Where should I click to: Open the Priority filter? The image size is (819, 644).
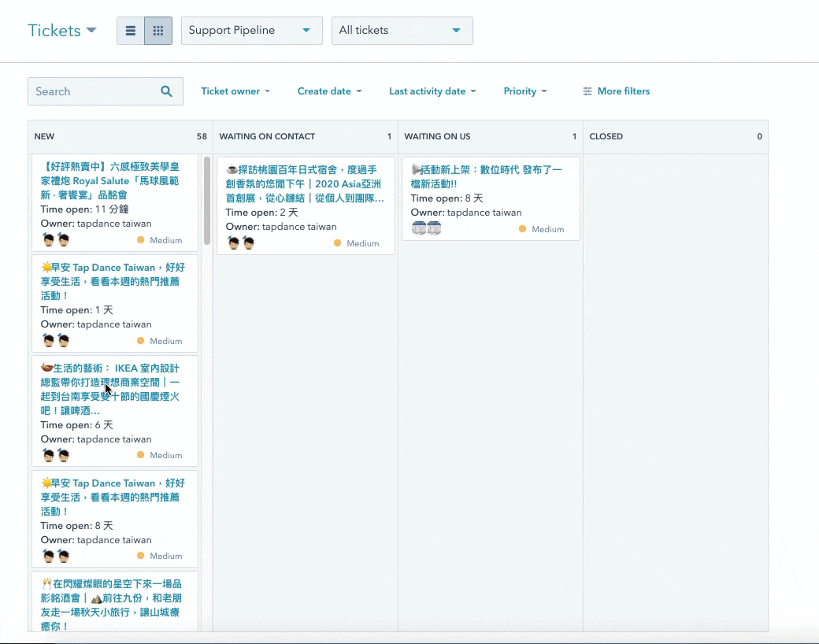pyautogui.click(x=524, y=91)
